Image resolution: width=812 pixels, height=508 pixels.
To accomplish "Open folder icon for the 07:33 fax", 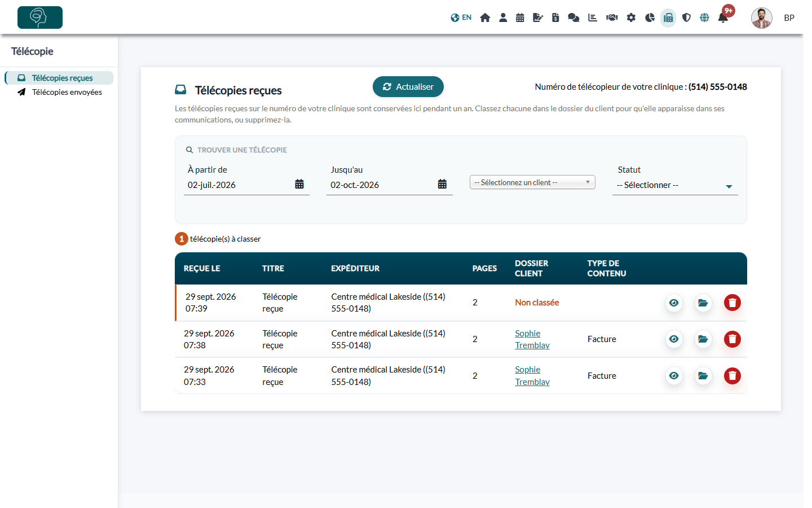I will coord(703,376).
